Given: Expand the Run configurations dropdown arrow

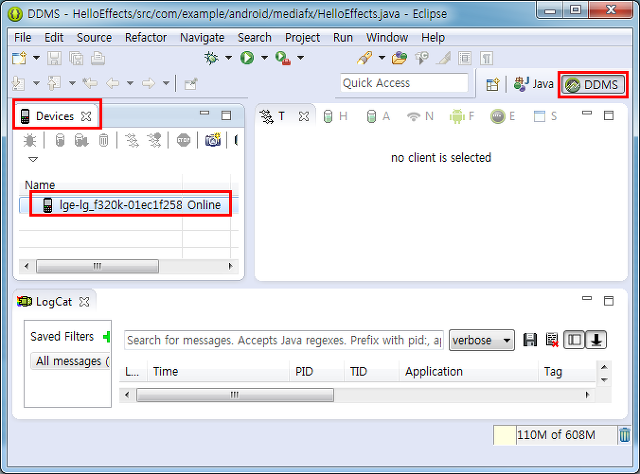Looking at the screenshot, I should point(264,58).
